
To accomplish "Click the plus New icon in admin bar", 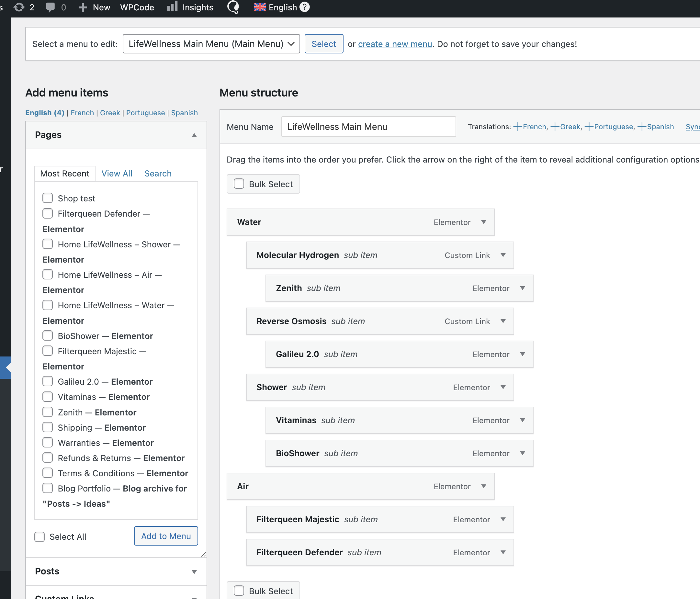I will coord(83,7).
